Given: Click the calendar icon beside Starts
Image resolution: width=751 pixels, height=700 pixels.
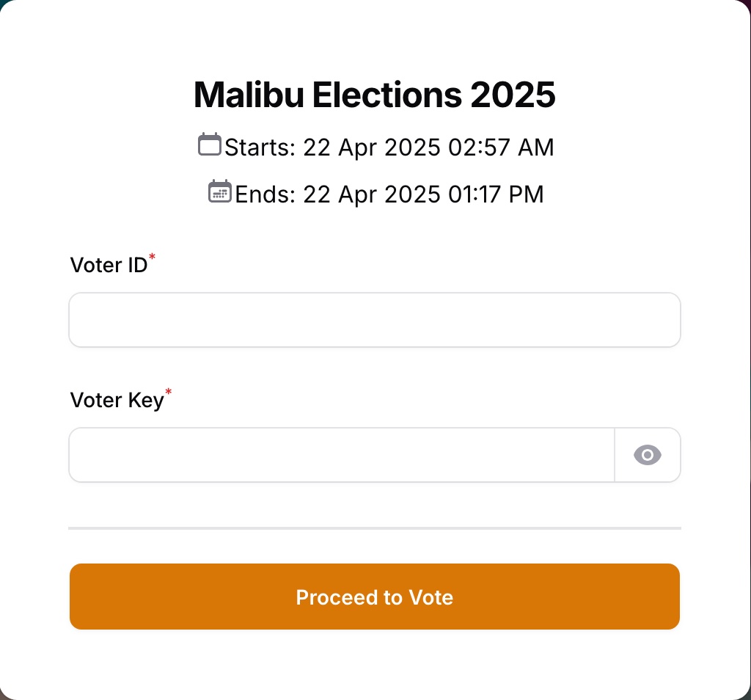Looking at the screenshot, I should [210, 145].
